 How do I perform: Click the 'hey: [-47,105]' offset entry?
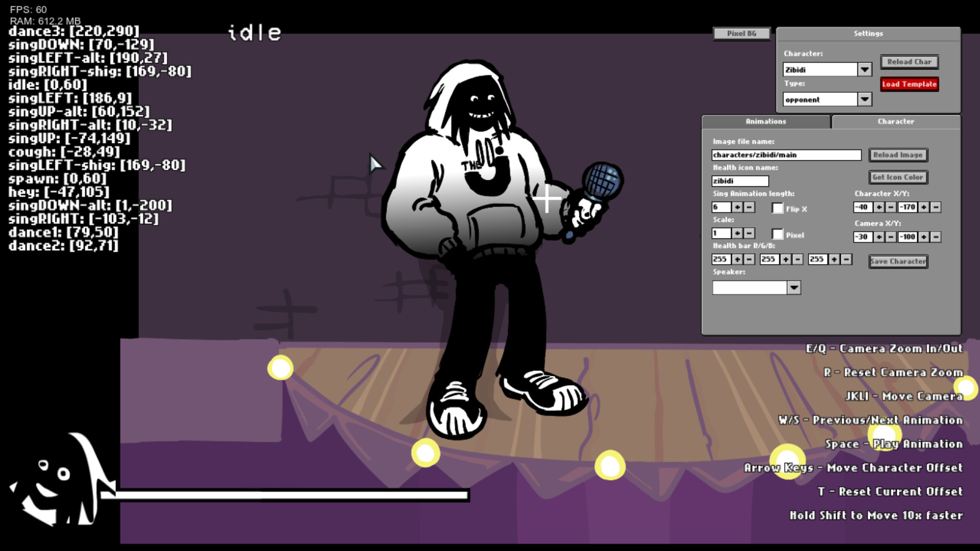[59, 191]
